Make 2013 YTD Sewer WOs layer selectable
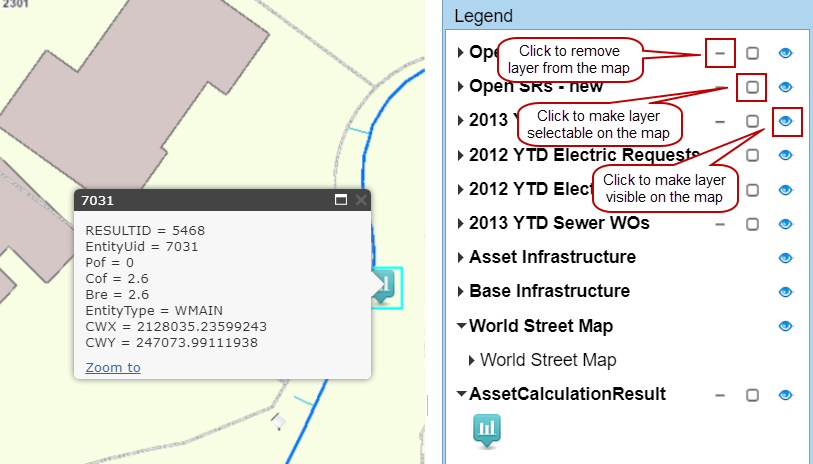This screenshot has width=813, height=464. [x=752, y=224]
